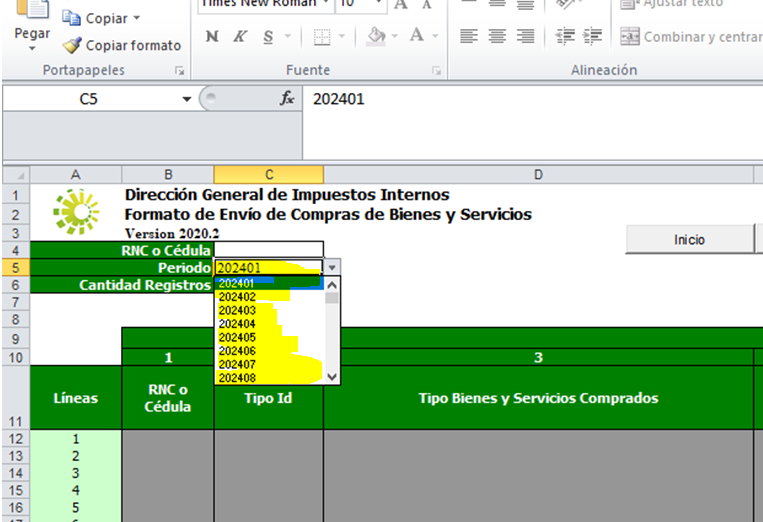Increase indent icon
The width and height of the screenshot is (763, 522).
593,36
